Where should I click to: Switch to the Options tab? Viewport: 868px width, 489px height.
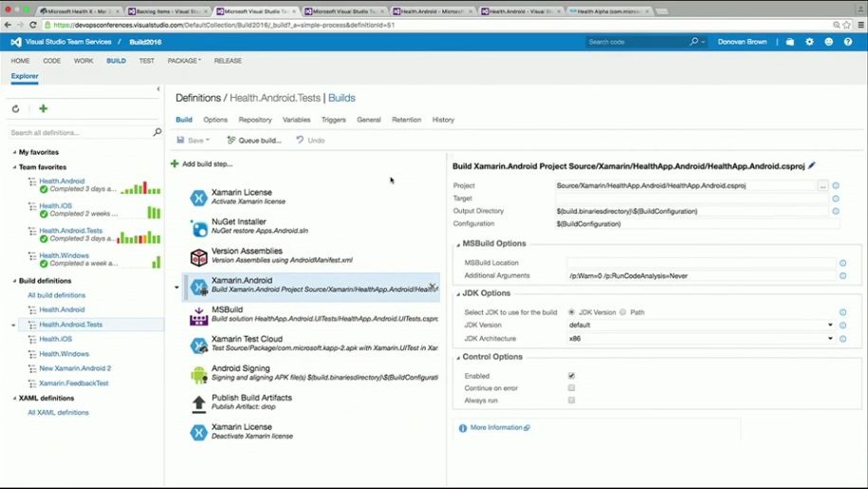coord(215,120)
